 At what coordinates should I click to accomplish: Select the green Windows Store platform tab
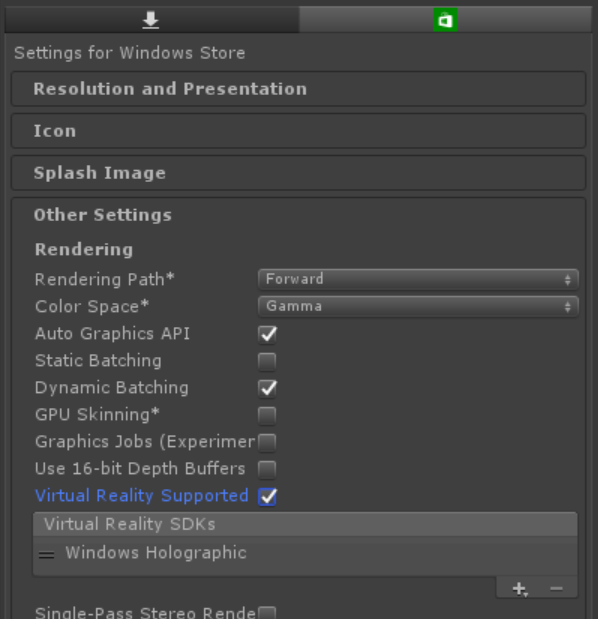445,19
